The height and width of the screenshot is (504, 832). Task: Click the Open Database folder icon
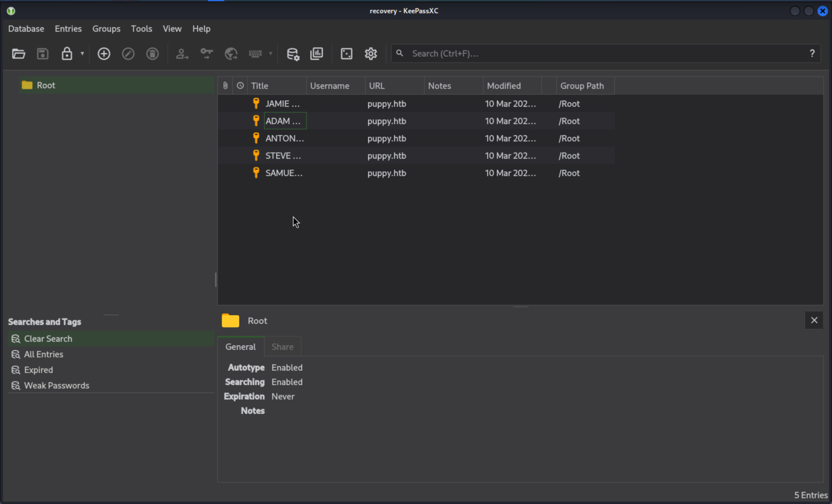[x=18, y=54]
